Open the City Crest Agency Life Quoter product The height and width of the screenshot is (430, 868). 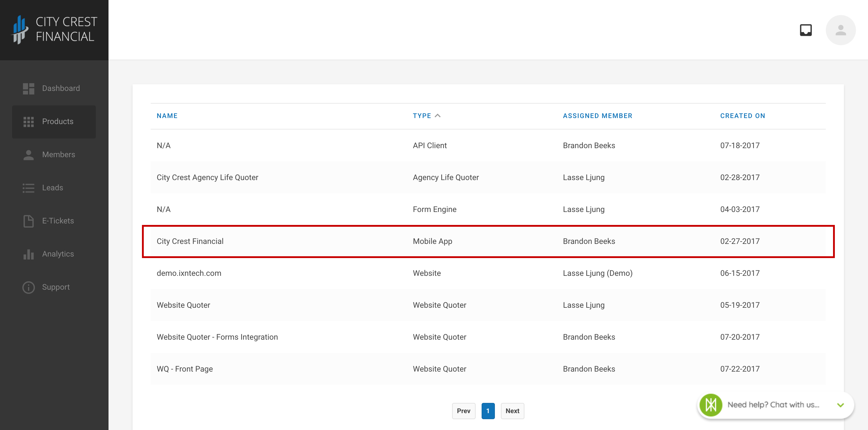tap(207, 177)
